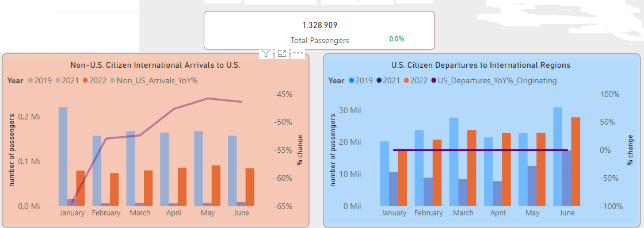
Task: Select March 2019 bar in departures chart
Action: 454,161
